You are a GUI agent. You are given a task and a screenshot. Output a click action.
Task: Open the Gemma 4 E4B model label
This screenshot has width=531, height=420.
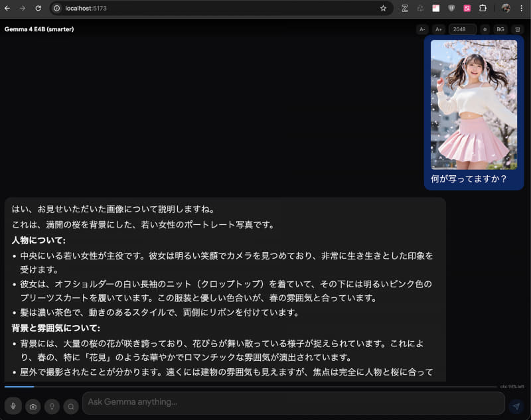pyautogui.click(x=38, y=29)
